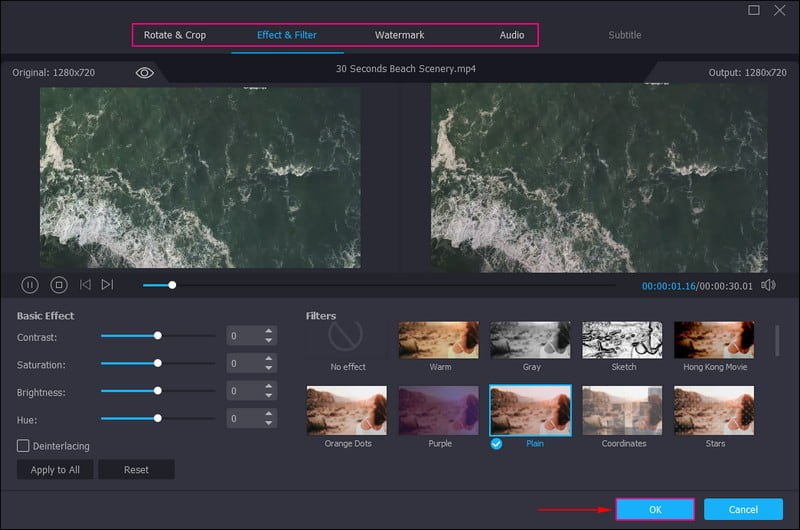
Task: Mute the volume speaker icon
Action: (768, 285)
